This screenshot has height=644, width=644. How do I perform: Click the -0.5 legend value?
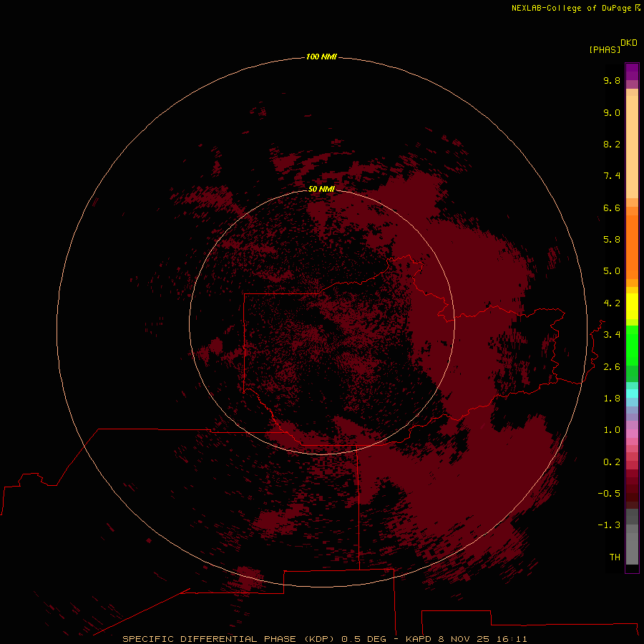[x=609, y=494]
